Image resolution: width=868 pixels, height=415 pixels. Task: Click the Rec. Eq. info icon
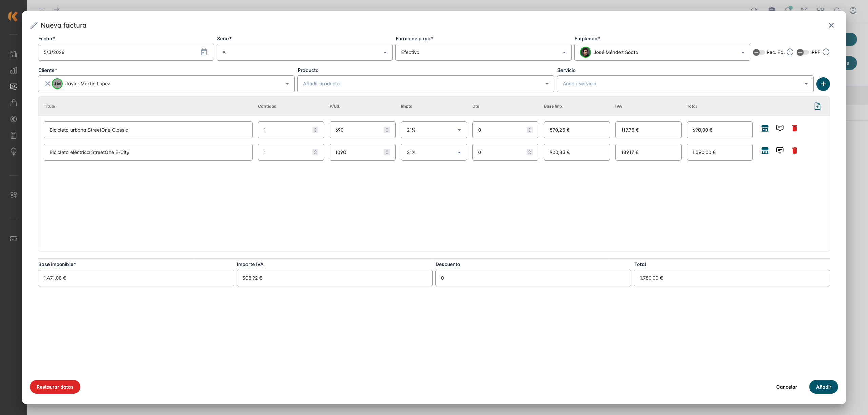click(790, 52)
